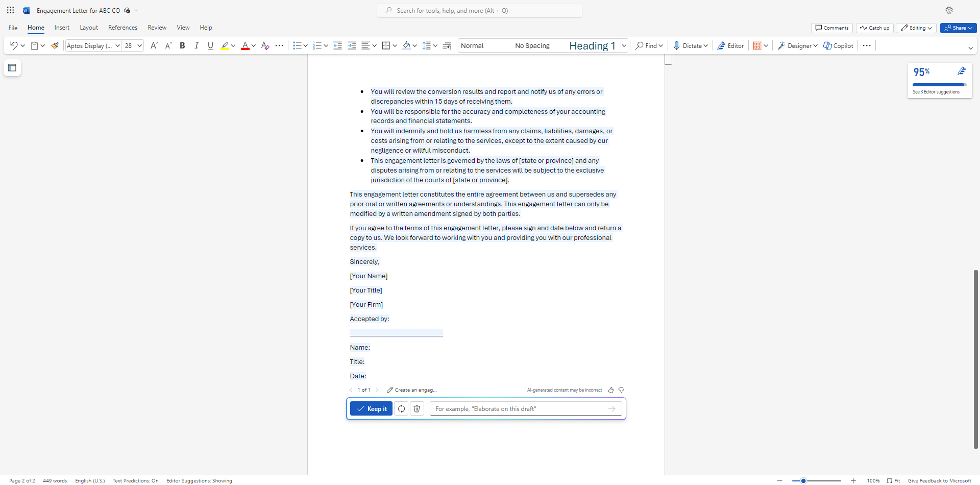
Task: Apply italic formatting
Action: [197, 45]
